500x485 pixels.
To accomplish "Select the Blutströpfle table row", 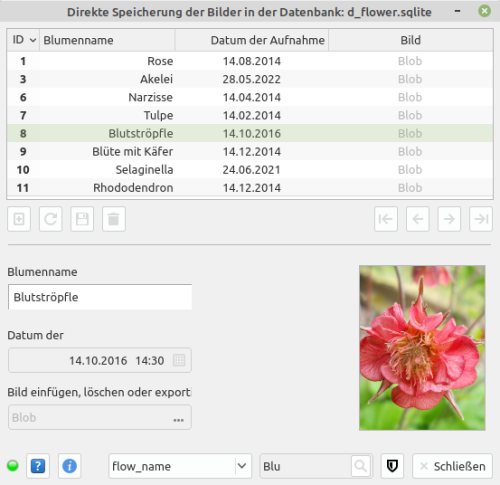I will click(250, 133).
